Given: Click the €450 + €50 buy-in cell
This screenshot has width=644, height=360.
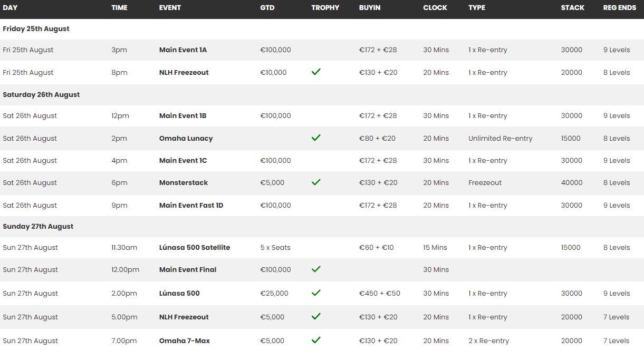Looking at the screenshot, I should click(x=380, y=294).
